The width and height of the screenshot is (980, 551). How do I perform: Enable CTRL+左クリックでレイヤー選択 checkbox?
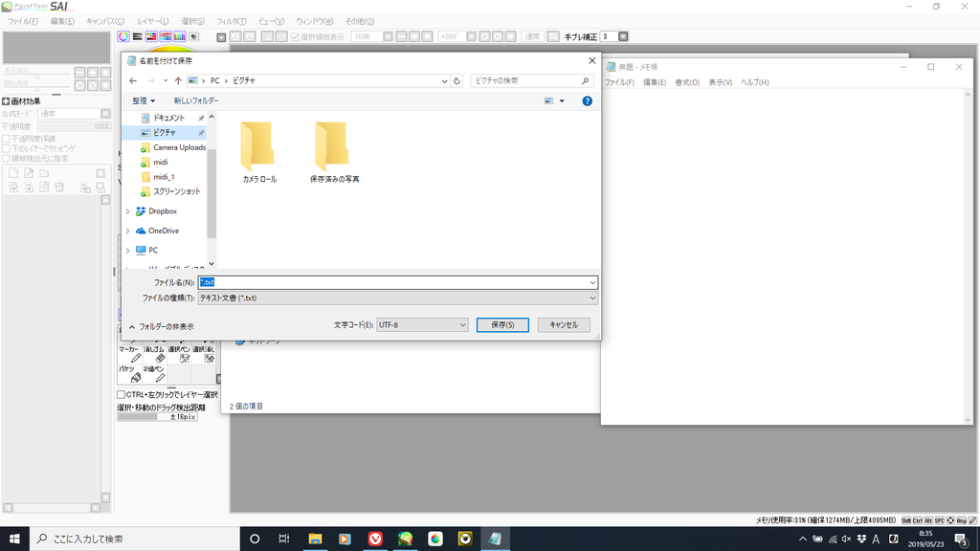122,394
